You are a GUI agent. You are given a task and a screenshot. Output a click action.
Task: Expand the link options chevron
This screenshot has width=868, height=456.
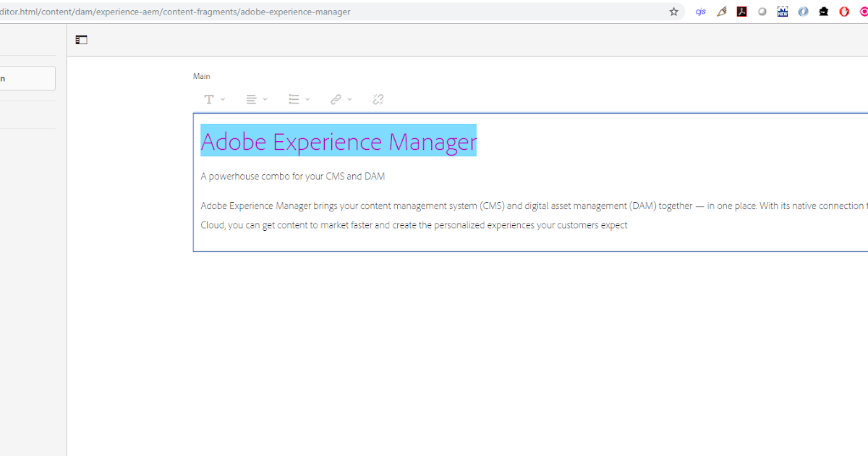pos(349,99)
